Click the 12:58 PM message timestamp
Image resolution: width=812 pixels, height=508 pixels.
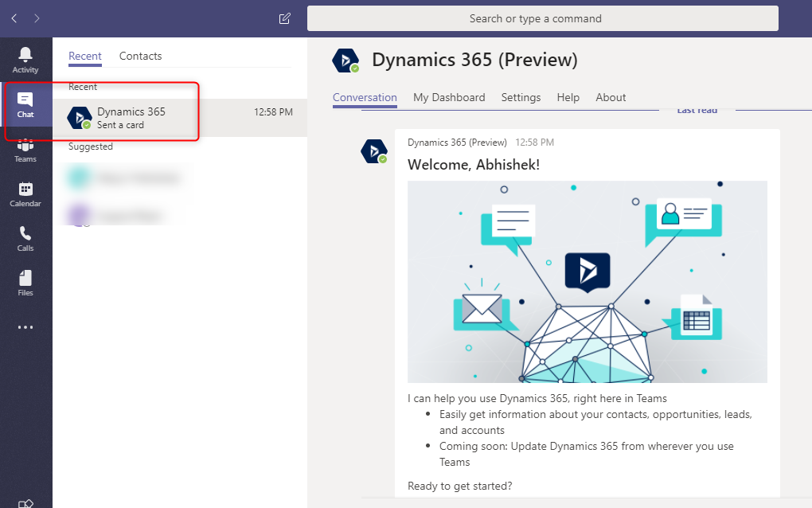point(534,143)
